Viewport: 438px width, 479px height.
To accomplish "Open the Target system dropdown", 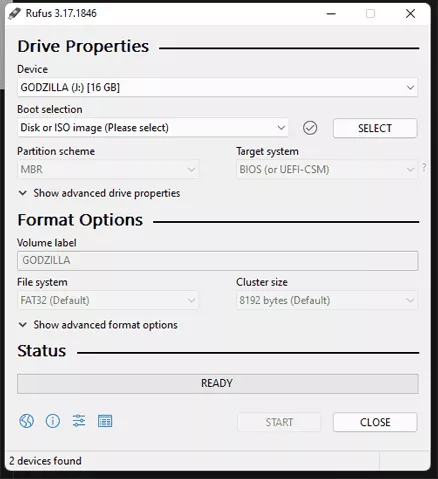I will click(x=327, y=169).
